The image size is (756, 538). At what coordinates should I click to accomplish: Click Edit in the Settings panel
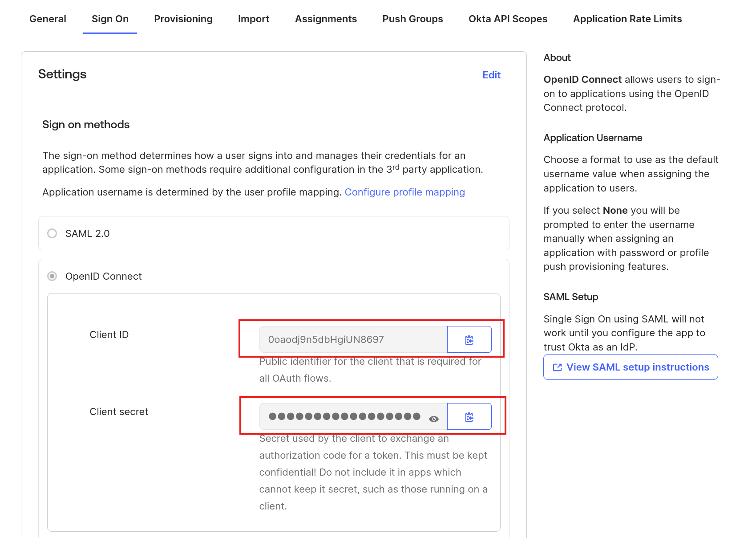[491, 75]
